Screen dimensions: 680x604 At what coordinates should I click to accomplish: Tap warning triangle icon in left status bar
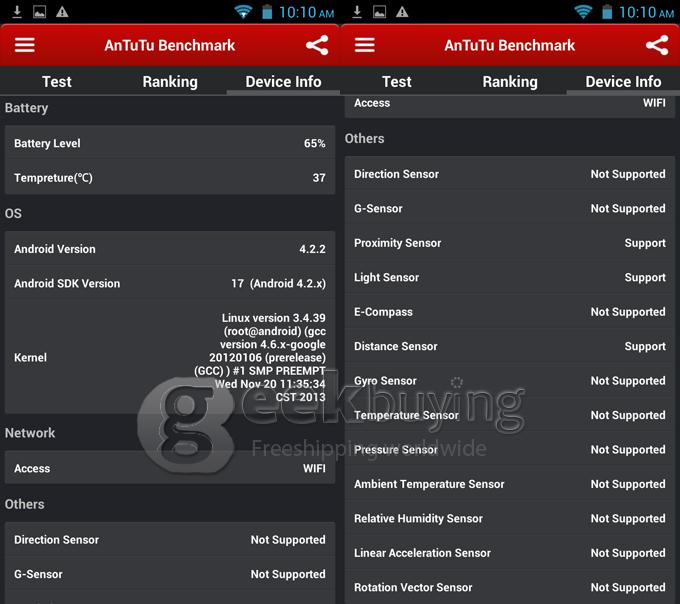point(62,12)
